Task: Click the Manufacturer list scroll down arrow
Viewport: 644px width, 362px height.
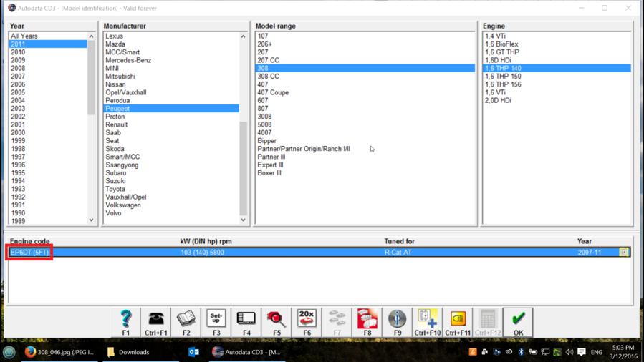Action: click(243, 220)
